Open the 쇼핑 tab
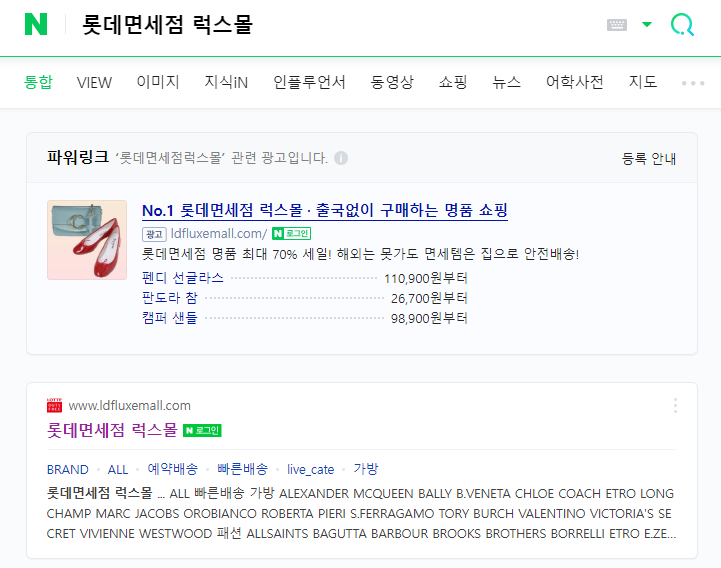721x568 pixels. pyautogui.click(x=453, y=82)
